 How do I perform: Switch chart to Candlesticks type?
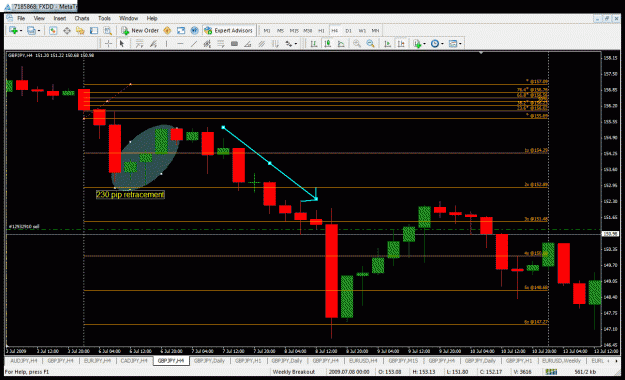click(328, 43)
